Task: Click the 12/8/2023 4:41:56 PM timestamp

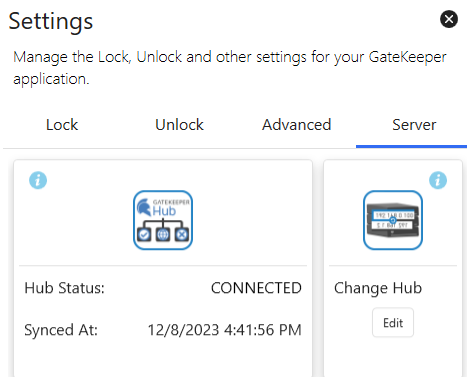Action: (225, 330)
